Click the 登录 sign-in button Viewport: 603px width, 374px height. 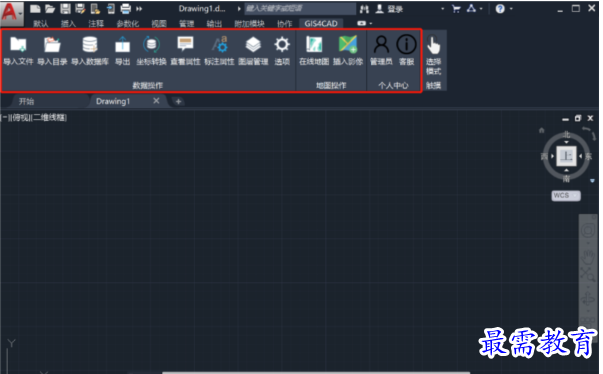tap(389, 9)
